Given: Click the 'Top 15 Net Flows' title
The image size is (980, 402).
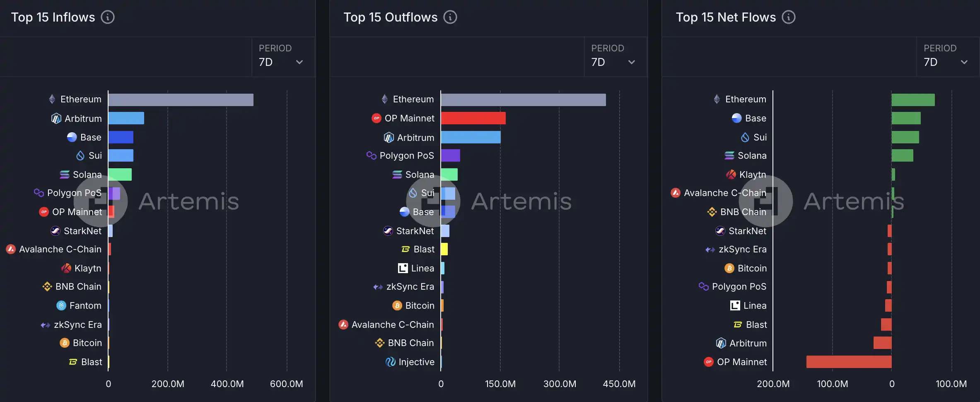Looking at the screenshot, I should pyautogui.click(x=726, y=17).
